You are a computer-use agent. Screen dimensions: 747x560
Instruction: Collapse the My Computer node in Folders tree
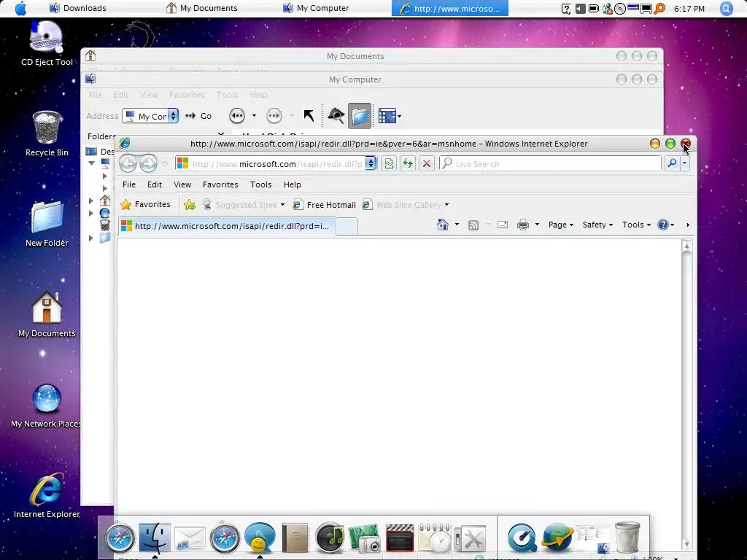tap(91, 163)
